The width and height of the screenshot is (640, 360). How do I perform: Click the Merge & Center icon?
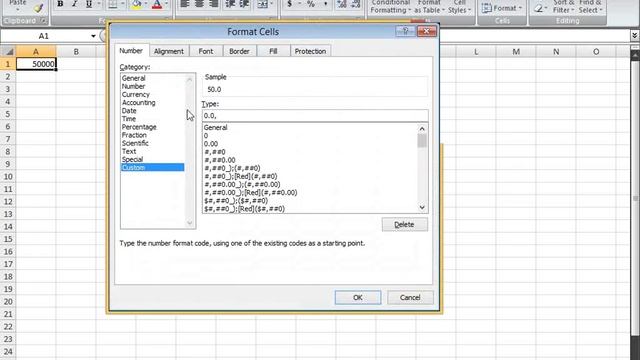(x=263, y=4)
